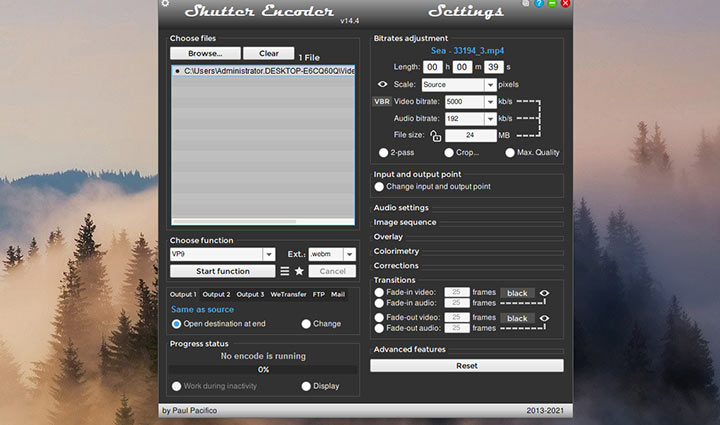Click the Reset settings button
Image resolution: width=720 pixels, height=425 pixels.
pyautogui.click(x=467, y=366)
